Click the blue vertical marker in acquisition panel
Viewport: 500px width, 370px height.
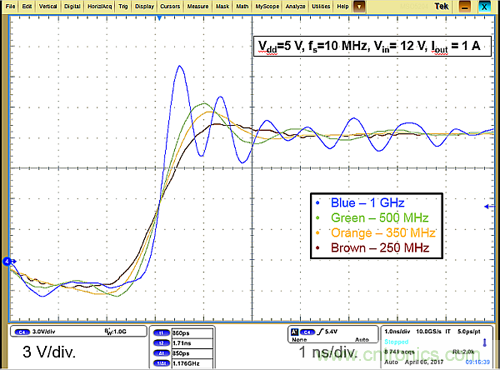click(485, 343)
